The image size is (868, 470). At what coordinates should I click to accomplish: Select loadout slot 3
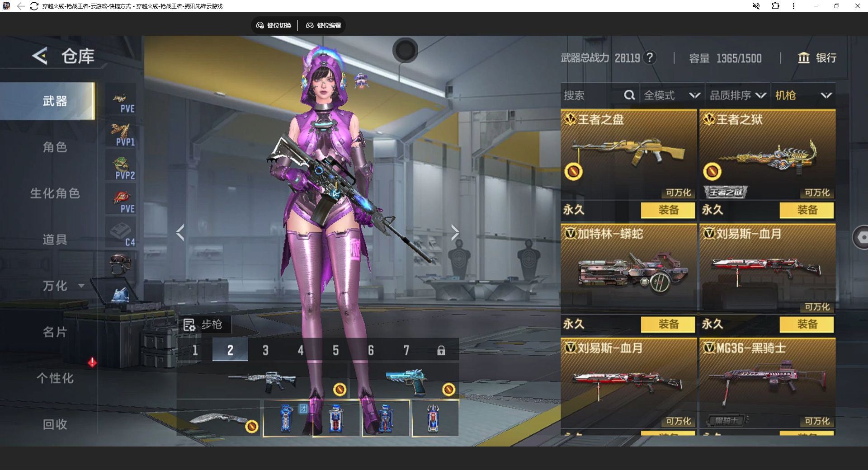click(265, 350)
